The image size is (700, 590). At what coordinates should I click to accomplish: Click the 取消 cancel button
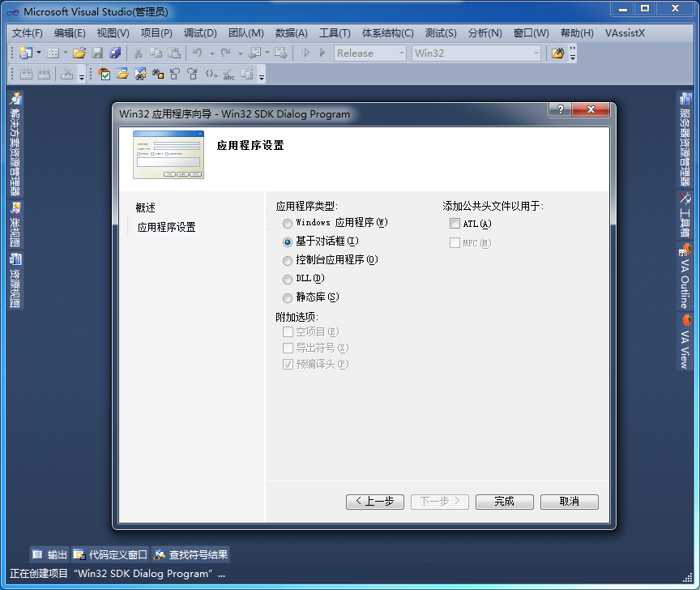[570, 502]
